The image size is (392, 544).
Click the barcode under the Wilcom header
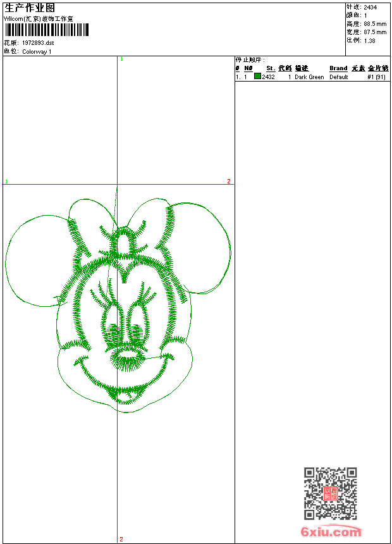pos(46,30)
